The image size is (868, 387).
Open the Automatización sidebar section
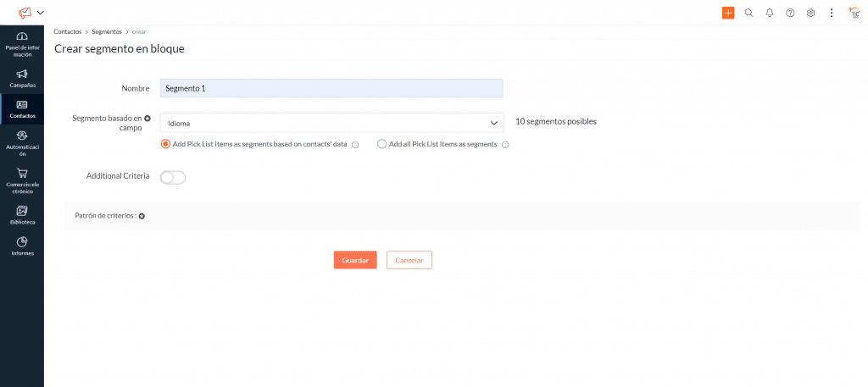(x=22, y=143)
